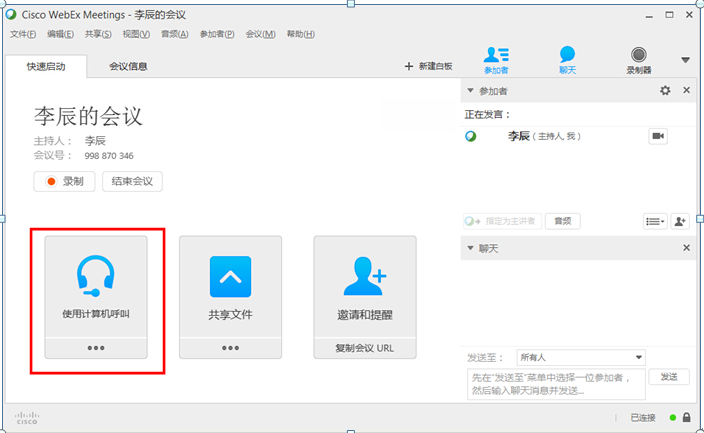The height and width of the screenshot is (433, 704).
Task: Switch to the 快速启动 tab
Action: click(x=46, y=66)
